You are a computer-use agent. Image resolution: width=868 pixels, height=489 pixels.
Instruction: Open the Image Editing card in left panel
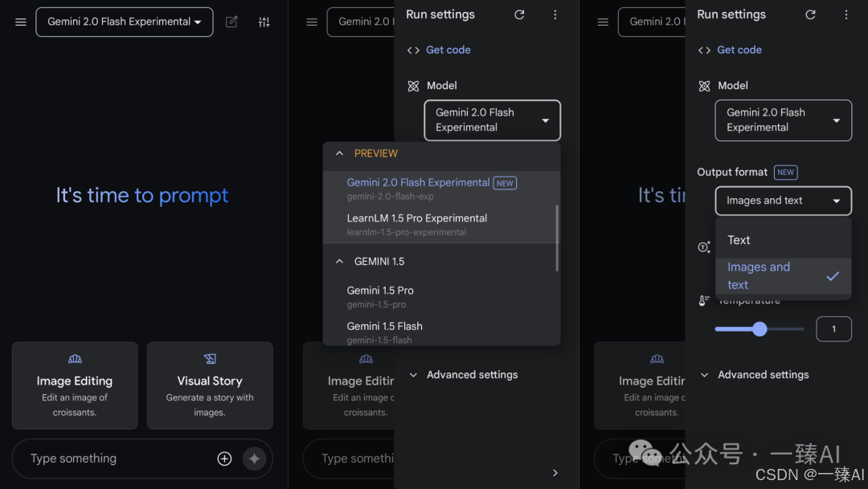tap(75, 385)
